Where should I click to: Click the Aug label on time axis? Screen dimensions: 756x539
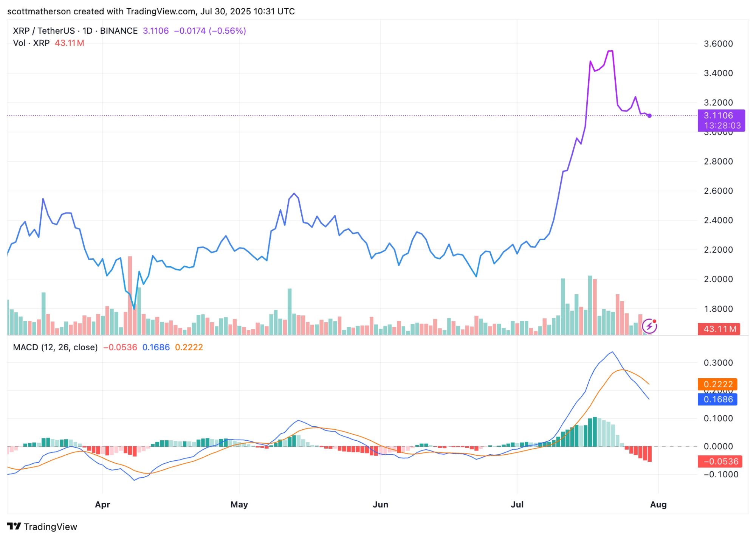coord(658,505)
